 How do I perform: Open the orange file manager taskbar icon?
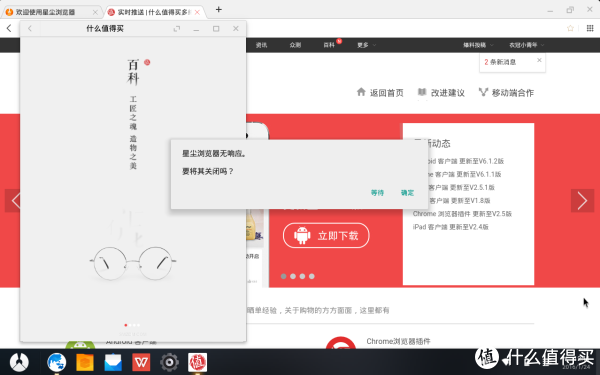point(85,362)
